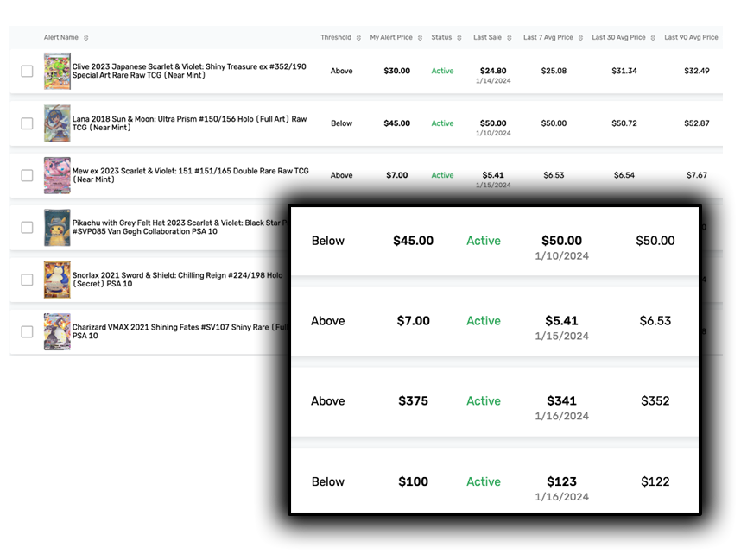Viewport: 741px width, 560px height.
Task: Click Active status in the Mew ex table row
Action: 442,175
